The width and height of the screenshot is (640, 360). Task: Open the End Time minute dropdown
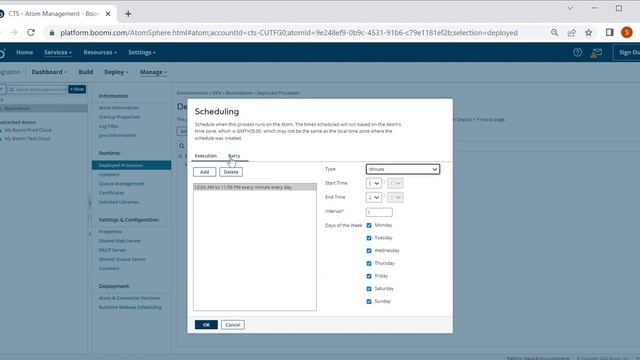pyautogui.click(x=395, y=198)
